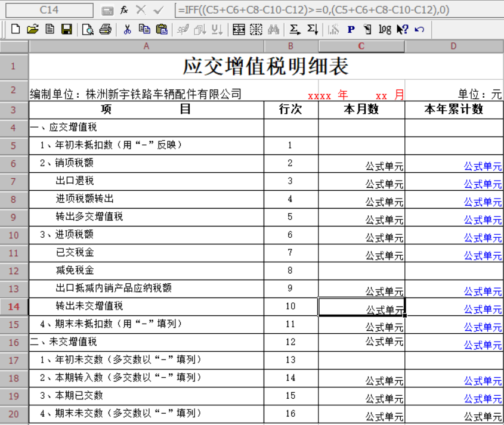Click the formula bar showing IFF expression
This screenshot has width=504, height=425.
click(339, 10)
